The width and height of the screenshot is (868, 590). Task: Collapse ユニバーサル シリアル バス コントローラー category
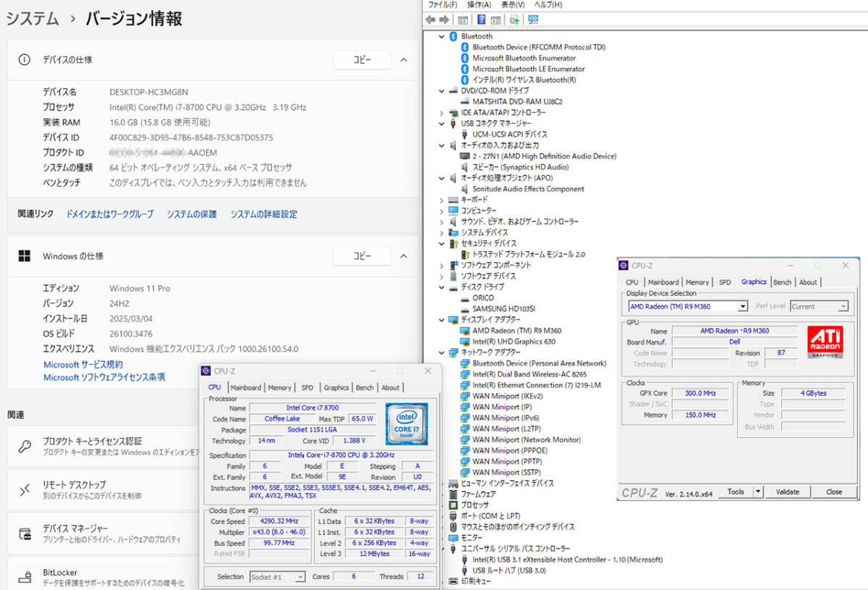442,549
